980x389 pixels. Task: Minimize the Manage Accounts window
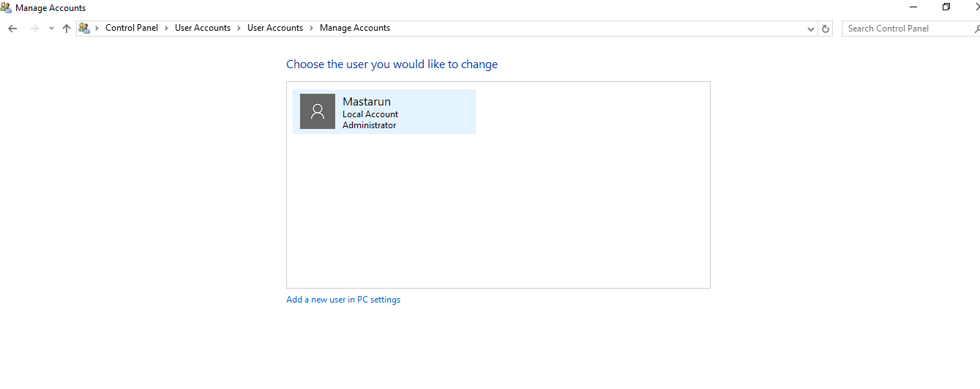[913, 7]
